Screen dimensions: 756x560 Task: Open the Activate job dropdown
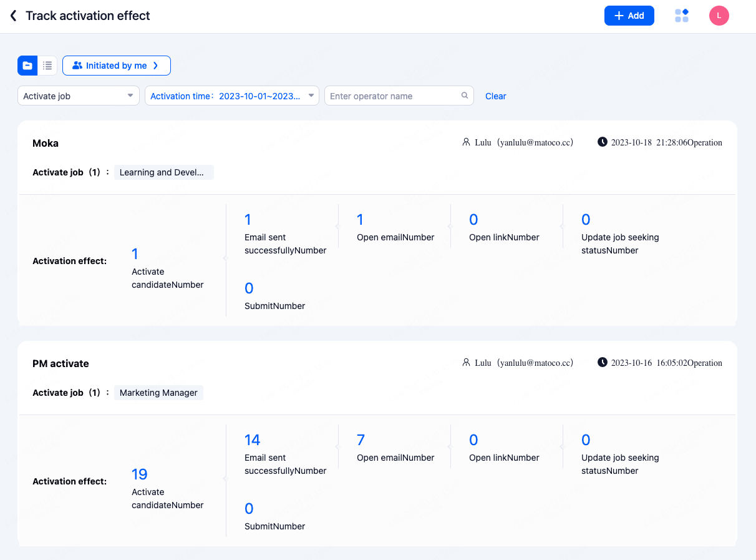[x=79, y=96]
